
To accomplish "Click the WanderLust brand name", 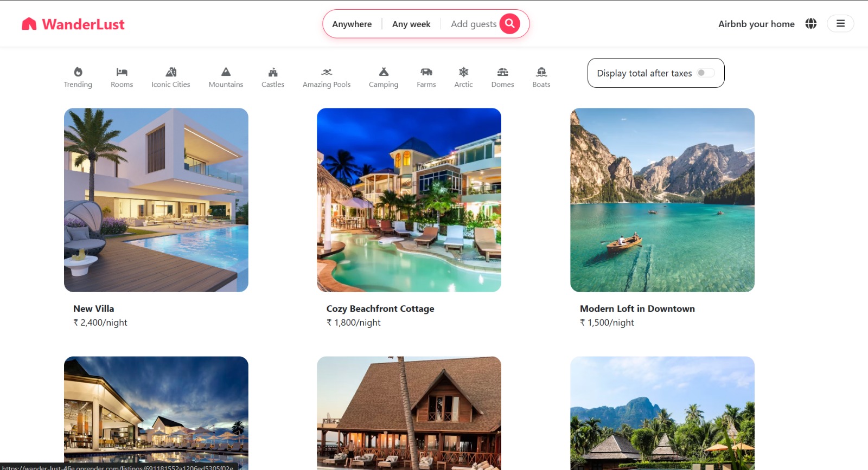I will 84,24.
